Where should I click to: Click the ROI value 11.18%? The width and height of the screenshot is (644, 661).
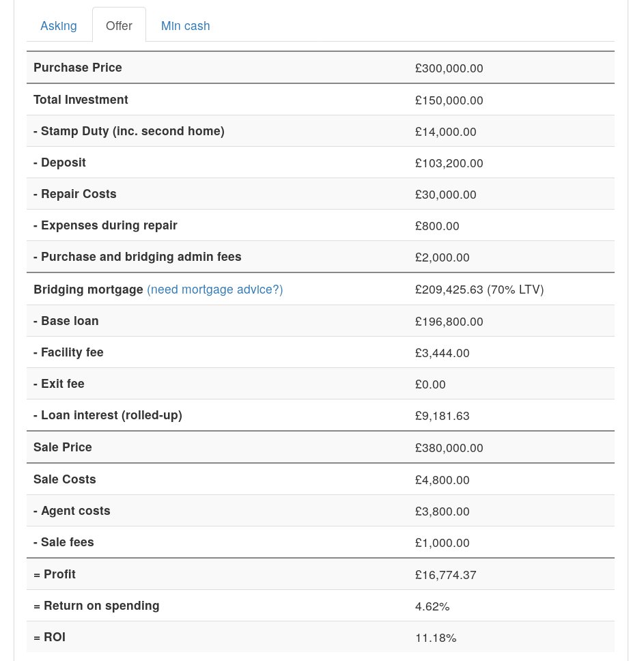click(x=436, y=638)
